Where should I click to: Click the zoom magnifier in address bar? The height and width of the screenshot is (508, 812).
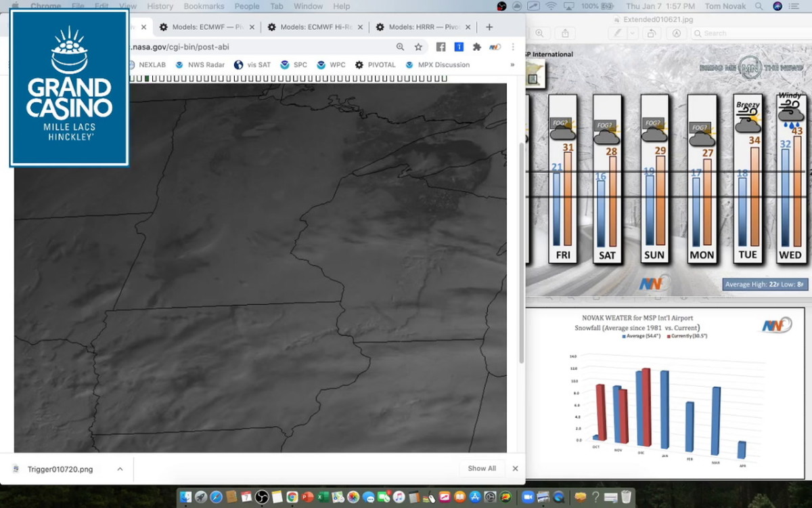coord(400,47)
